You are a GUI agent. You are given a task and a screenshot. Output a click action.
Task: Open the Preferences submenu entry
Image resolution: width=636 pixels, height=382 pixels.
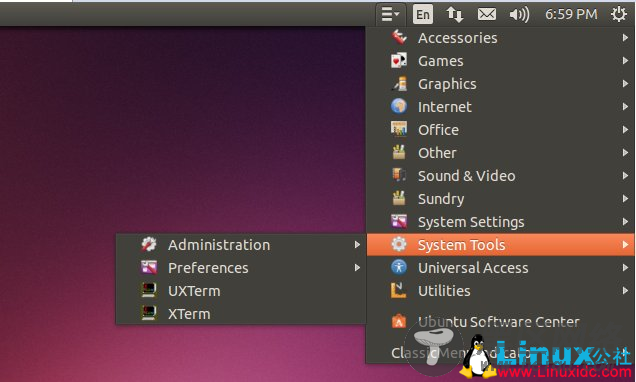(x=241, y=268)
